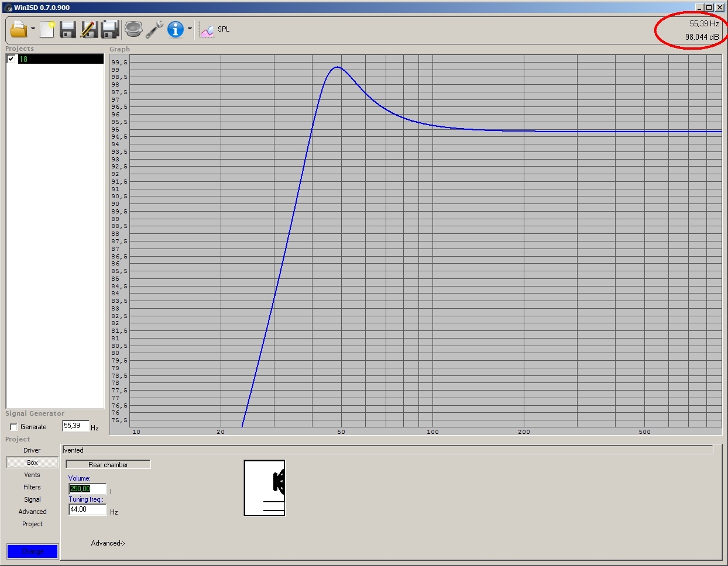Click the vented box type field
Screen dimensions: 728x566
click(387, 450)
